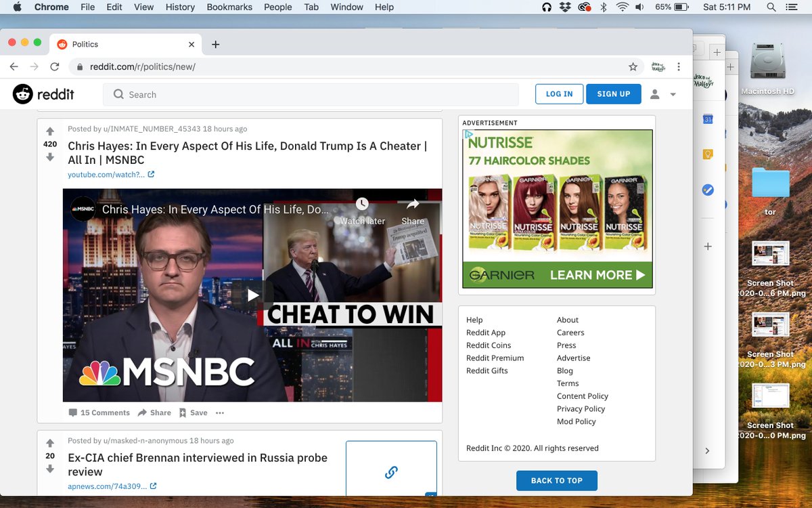Open the Advertise link
Viewport: 812px width, 508px height.
pyautogui.click(x=573, y=358)
